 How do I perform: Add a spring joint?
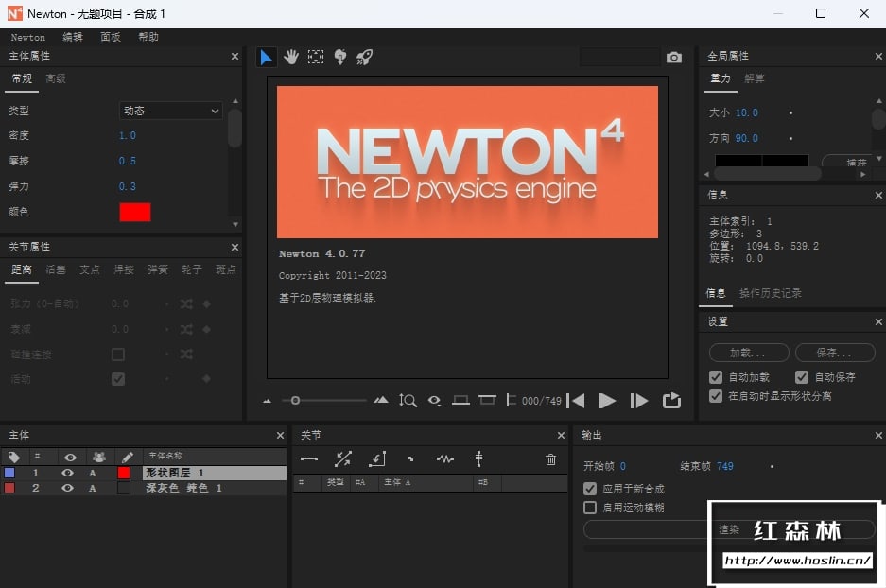(x=445, y=459)
